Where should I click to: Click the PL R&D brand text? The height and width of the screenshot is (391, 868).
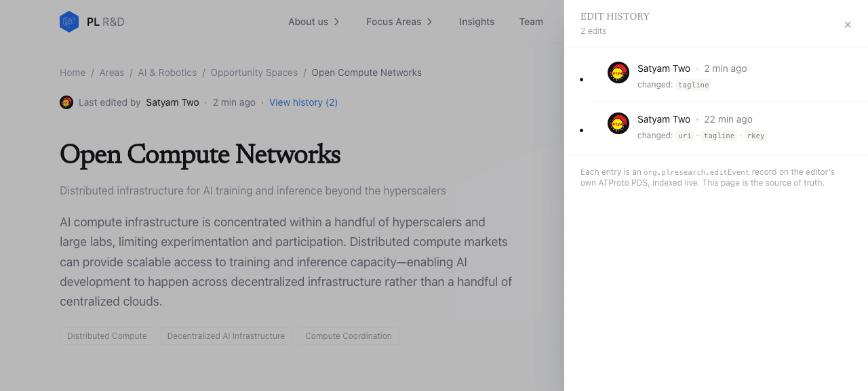click(106, 22)
